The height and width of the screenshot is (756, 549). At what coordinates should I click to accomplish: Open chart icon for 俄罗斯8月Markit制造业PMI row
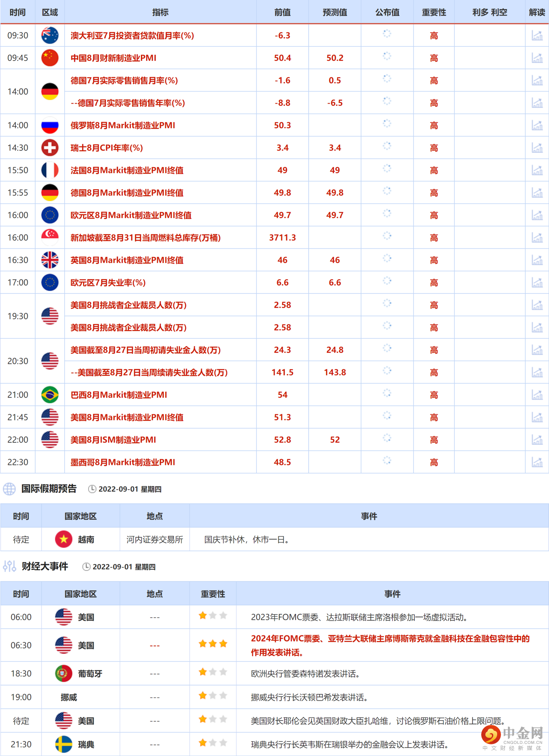(537, 125)
